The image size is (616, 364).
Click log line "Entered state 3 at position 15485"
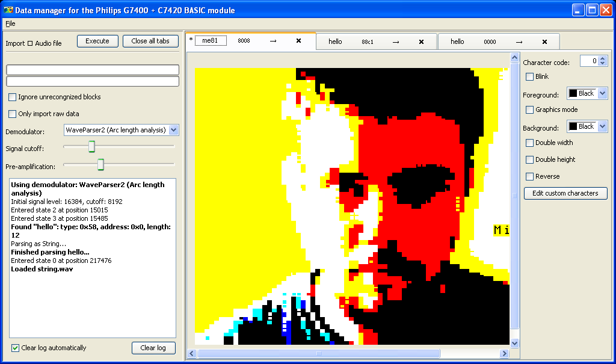click(x=60, y=218)
